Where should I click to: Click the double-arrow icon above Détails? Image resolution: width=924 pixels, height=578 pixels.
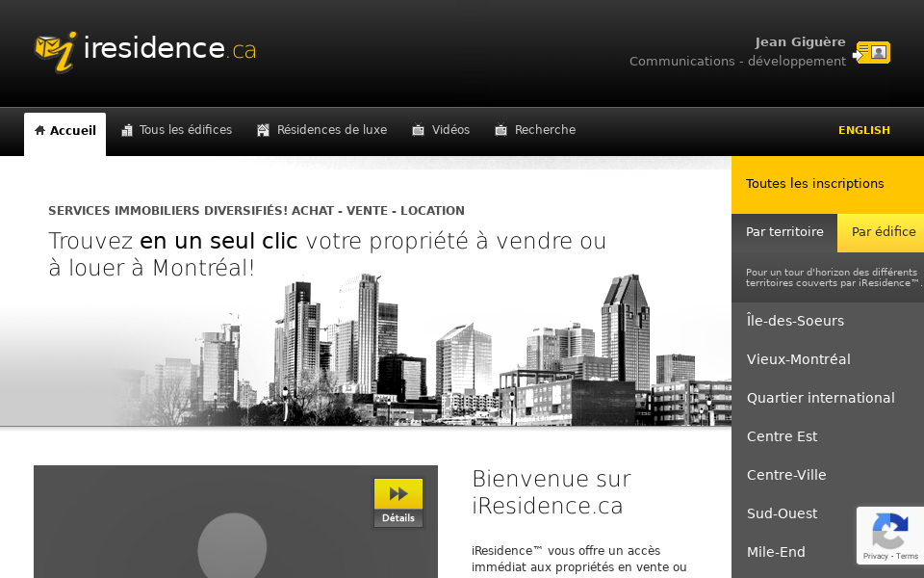pos(398,493)
